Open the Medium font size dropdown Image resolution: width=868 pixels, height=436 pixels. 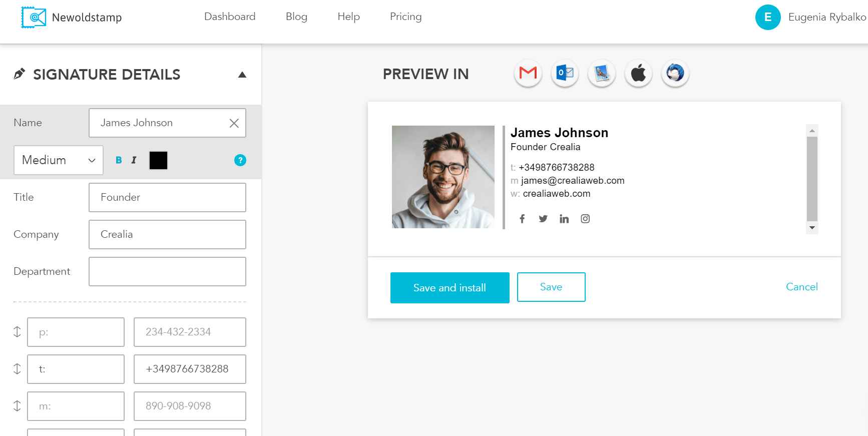click(59, 160)
